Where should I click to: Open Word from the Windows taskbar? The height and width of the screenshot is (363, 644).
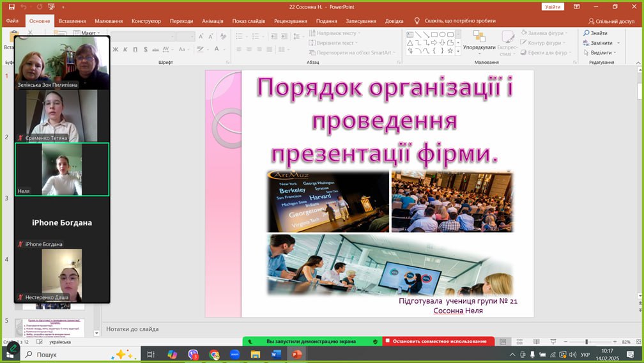[x=276, y=354]
